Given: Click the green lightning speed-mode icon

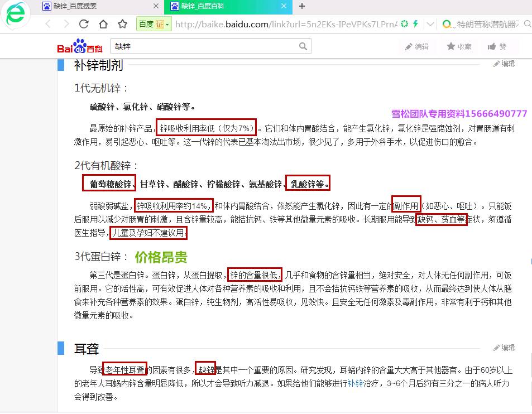Looking at the screenshot, I should click(415, 24).
